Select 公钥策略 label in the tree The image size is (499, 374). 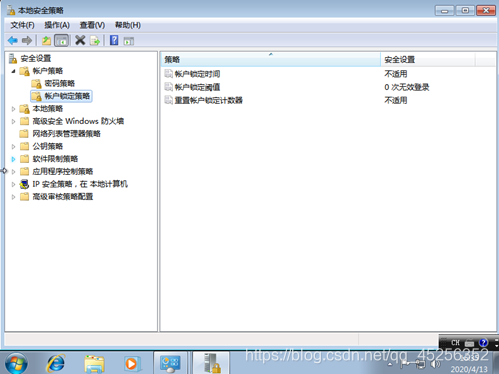click(48, 146)
